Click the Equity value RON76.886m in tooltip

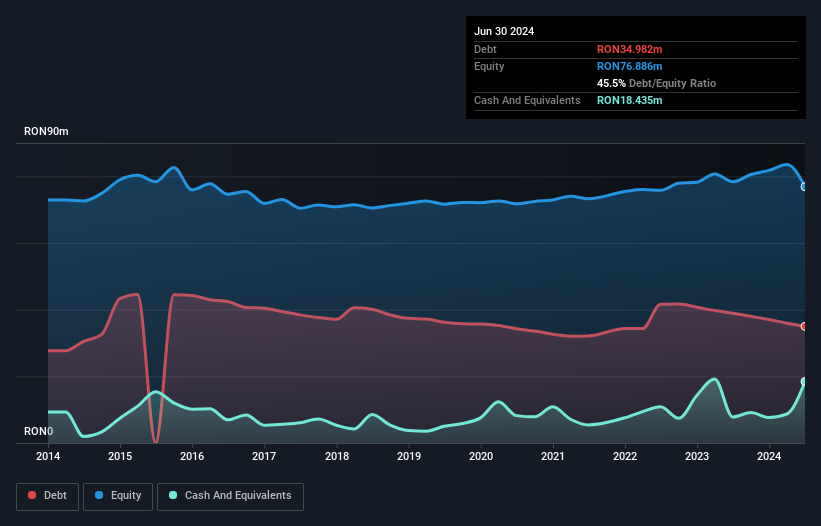pos(629,66)
